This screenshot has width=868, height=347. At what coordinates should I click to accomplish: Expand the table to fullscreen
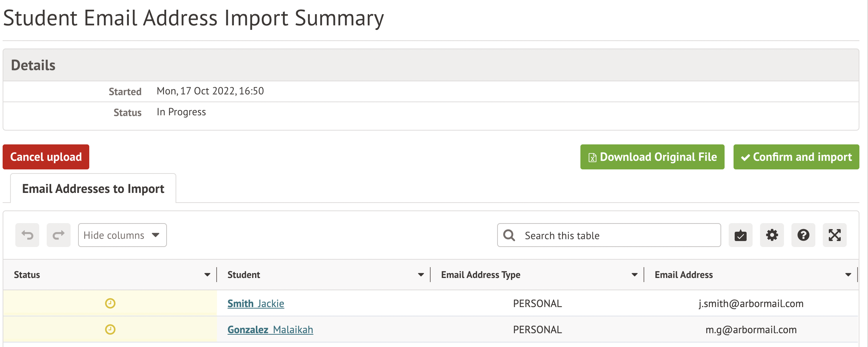point(835,235)
